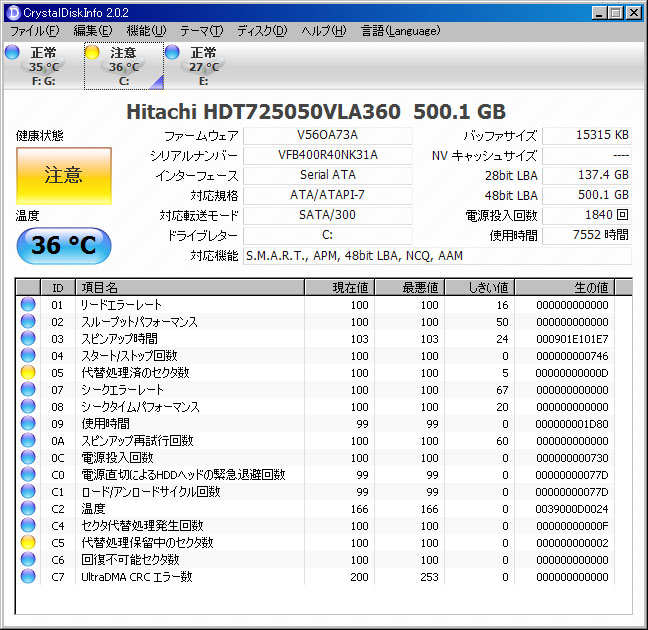Image resolution: width=648 pixels, height=630 pixels.
Task: Open the ファイル(F) menu
Action: click(x=35, y=31)
